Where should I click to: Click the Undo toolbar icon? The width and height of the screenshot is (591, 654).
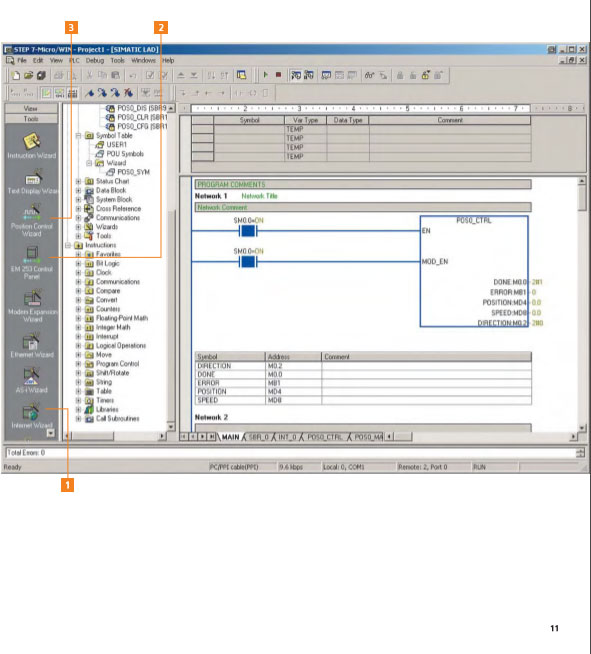pyautogui.click(x=132, y=75)
